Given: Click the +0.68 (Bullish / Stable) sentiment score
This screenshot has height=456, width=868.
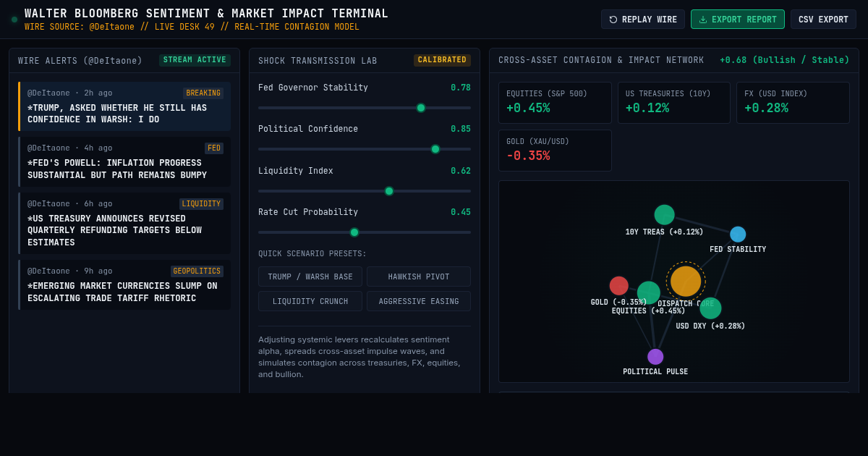Looking at the screenshot, I should [785, 60].
